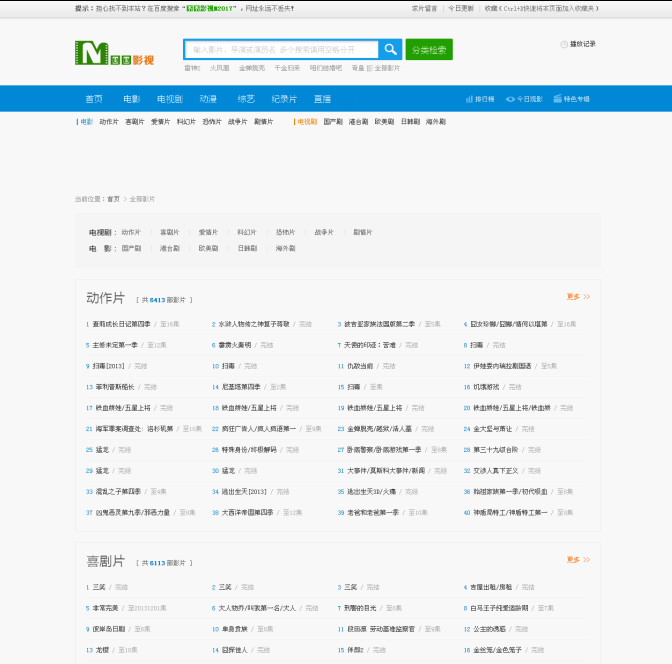
Task: Choose 剧情片 in the gray filter panel
Action: click(363, 232)
